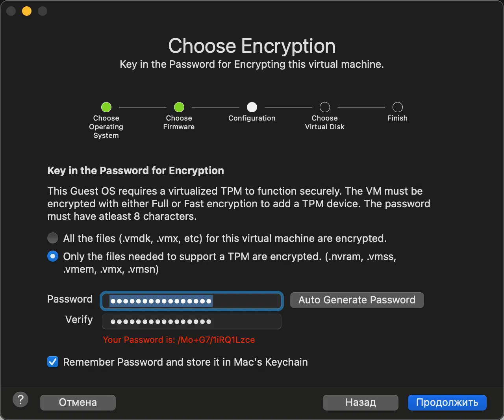Image resolution: width=504 pixels, height=420 pixels.
Task: Click the help question mark icon
Action: (x=20, y=400)
